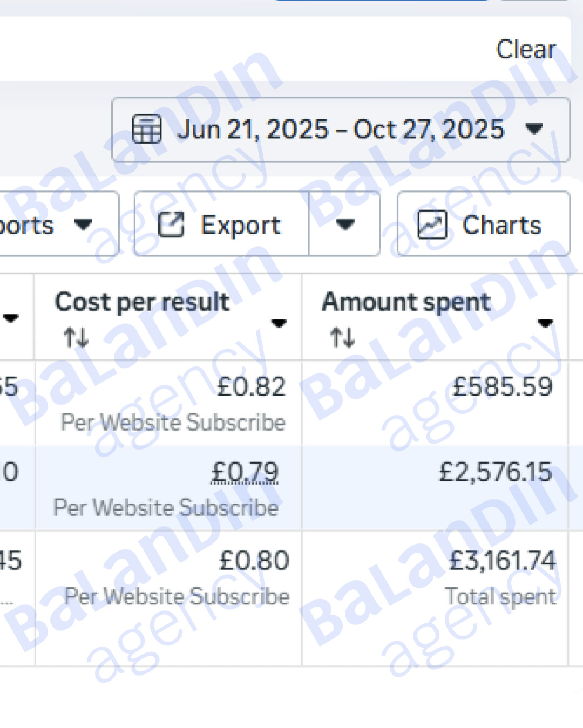The height and width of the screenshot is (728, 583).
Task: Click the Export button
Action: pos(221,224)
